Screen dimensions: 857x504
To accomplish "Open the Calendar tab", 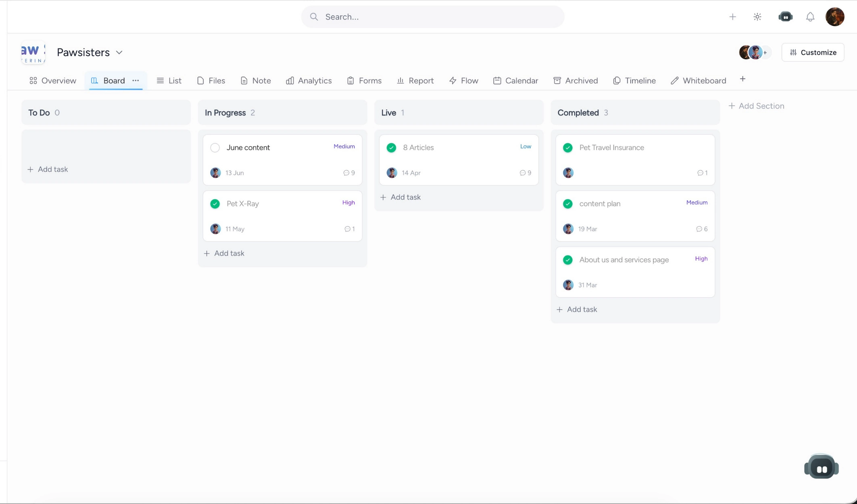I will 516,81.
